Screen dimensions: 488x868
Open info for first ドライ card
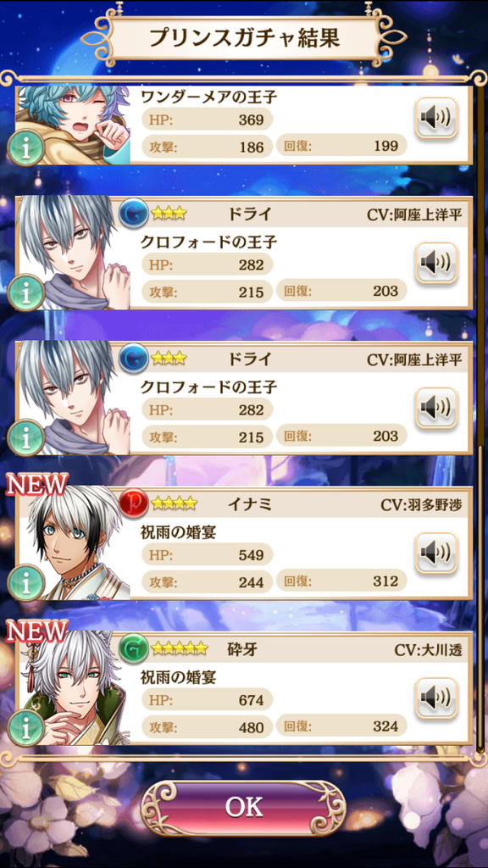click(25, 292)
